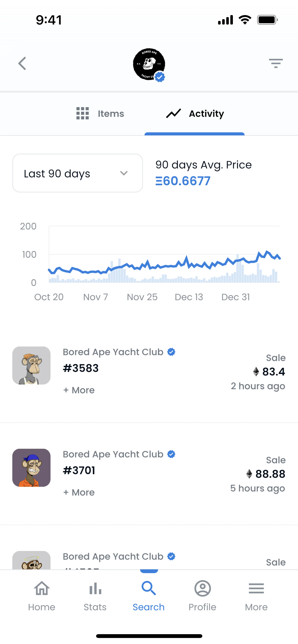Tap the Bored Ape Yacht Club logo
Image resolution: width=298 pixels, height=644 pixels.
149,64
